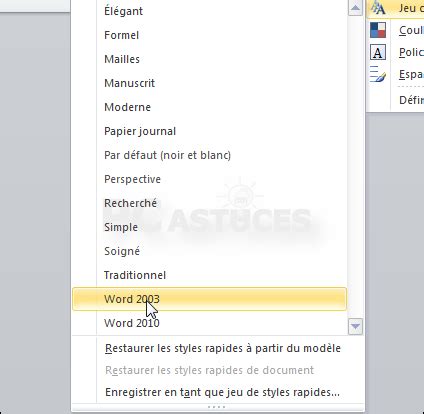Open the Espacement submenu label
Viewport: 424px width, 414px height.
(x=411, y=74)
